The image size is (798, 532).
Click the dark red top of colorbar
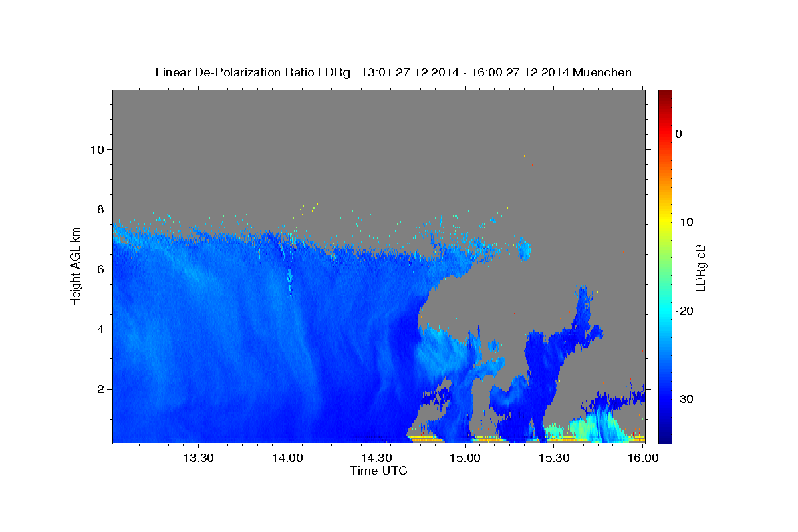665,95
